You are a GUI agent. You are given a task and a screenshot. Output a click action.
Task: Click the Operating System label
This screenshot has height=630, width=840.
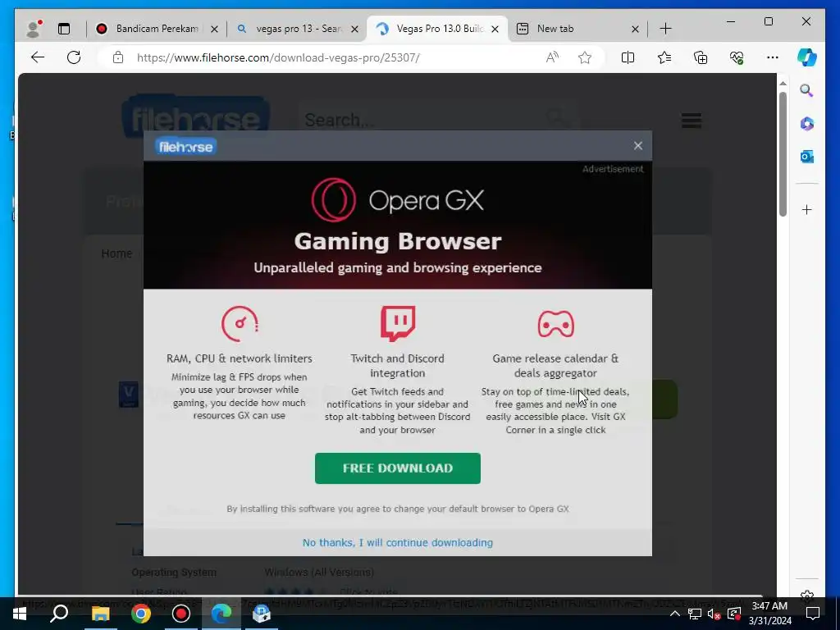tap(174, 572)
